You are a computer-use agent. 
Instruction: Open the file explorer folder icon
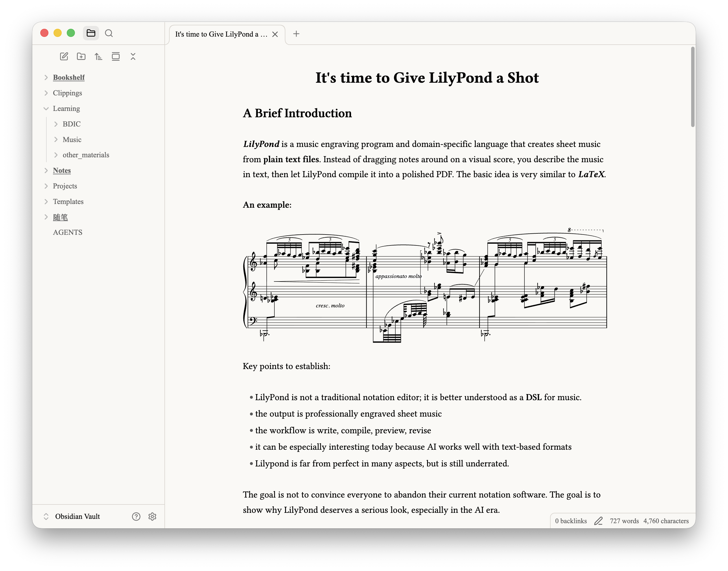click(91, 33)
